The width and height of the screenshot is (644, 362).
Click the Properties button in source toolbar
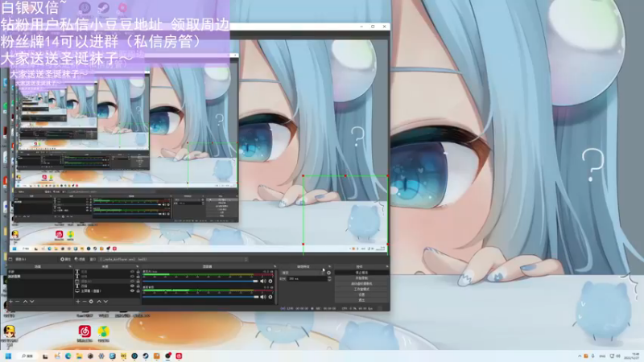point(65,259)
